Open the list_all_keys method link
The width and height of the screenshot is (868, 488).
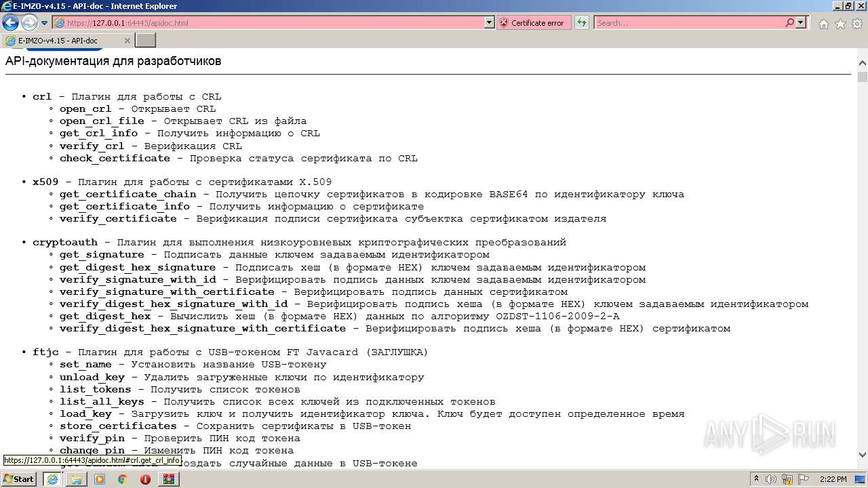tap(102, 402)
